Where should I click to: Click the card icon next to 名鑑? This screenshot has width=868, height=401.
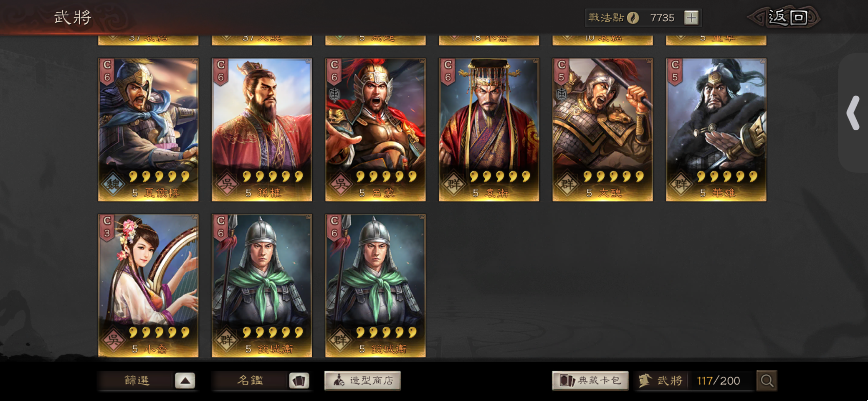299,381
